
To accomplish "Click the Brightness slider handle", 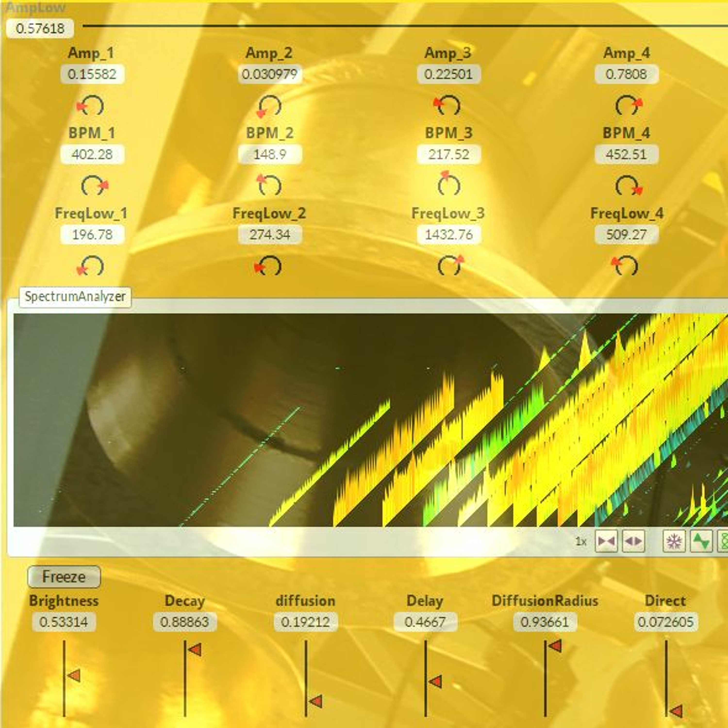I will [x=74, y=676].
